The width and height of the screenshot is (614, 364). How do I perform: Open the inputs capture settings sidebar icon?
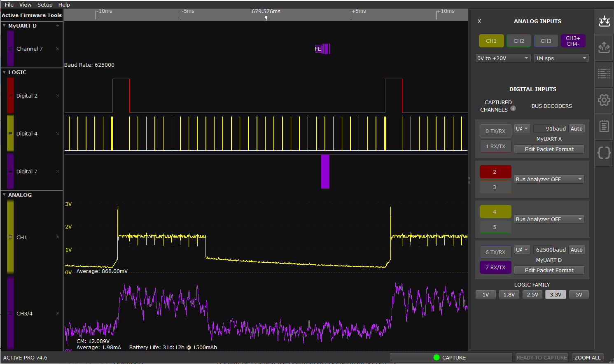604,21
